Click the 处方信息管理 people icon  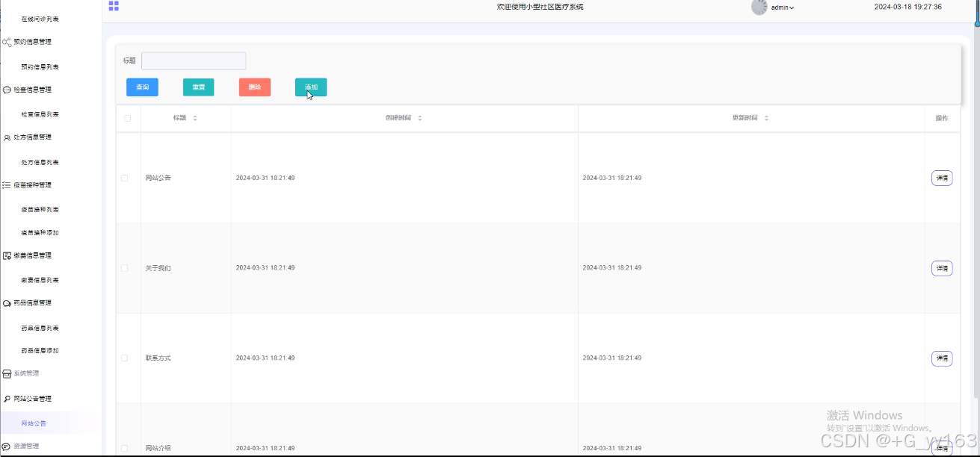[x=7, y=138]
